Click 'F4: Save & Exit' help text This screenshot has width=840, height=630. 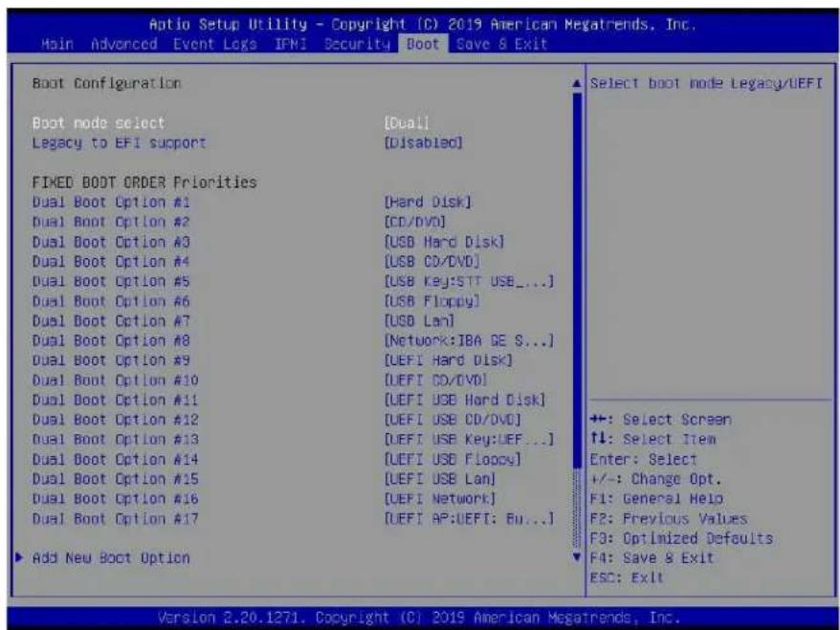point(652,558)
